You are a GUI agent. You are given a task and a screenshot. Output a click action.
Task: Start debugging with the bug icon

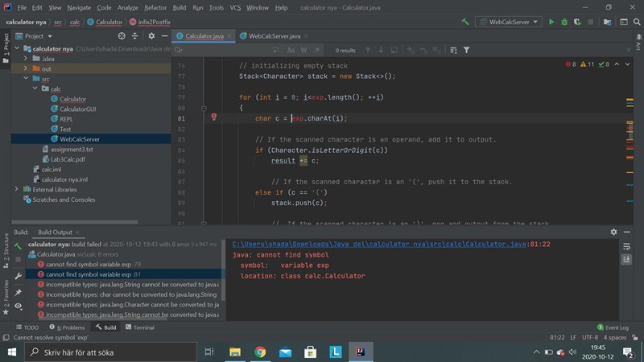click(565, 22)
